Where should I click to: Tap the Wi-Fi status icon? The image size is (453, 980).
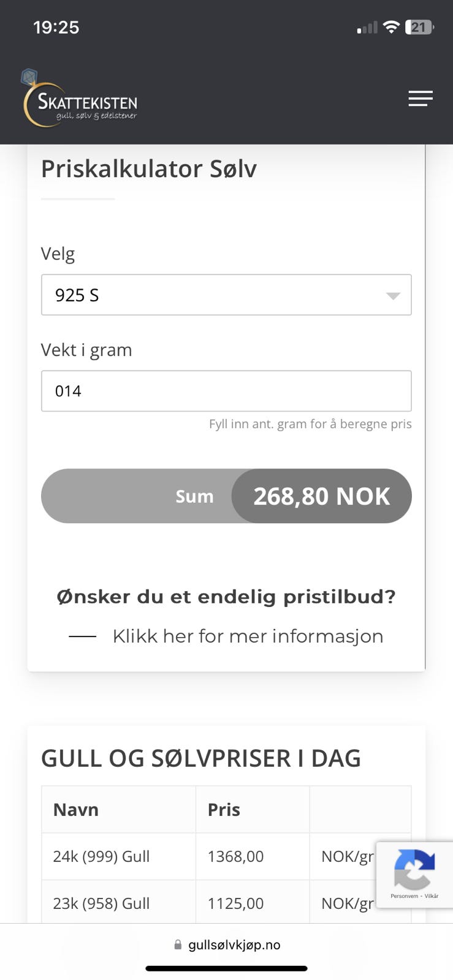[x=390, y=28]
